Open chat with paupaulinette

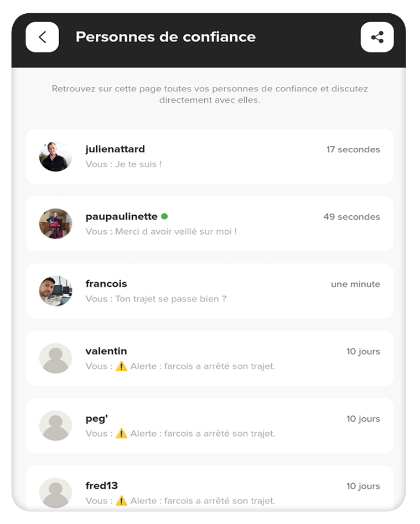(210, 224)
